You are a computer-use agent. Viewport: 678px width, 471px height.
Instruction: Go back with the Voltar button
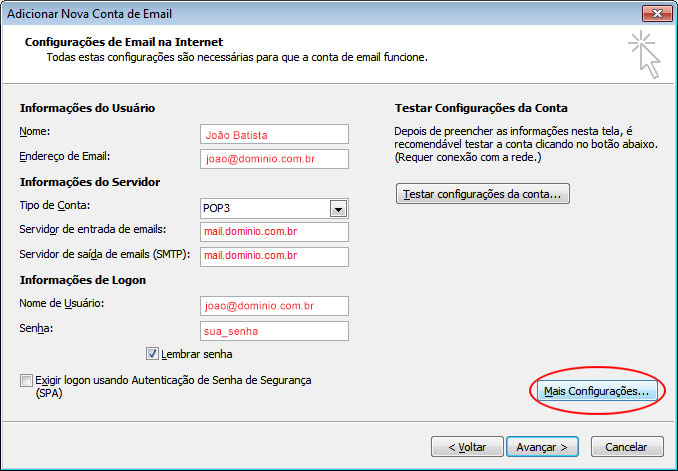tap(467, 446)
